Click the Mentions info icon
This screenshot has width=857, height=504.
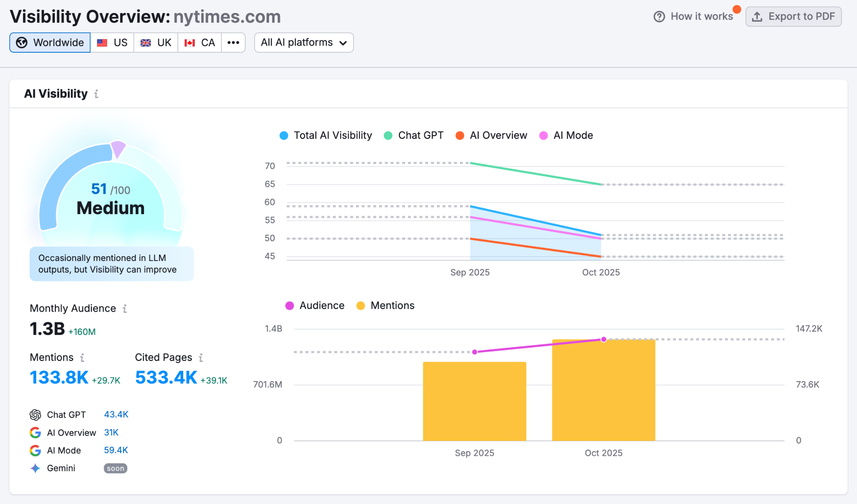click(81, 358)
